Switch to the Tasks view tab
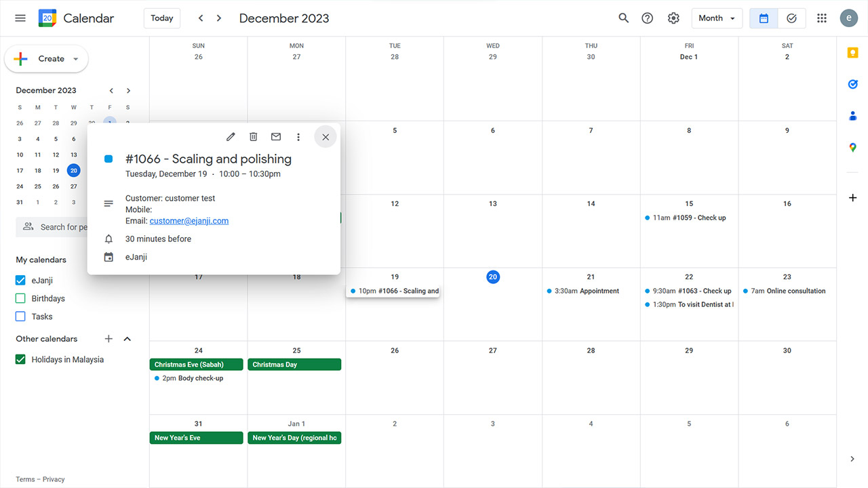 (791, 18)
